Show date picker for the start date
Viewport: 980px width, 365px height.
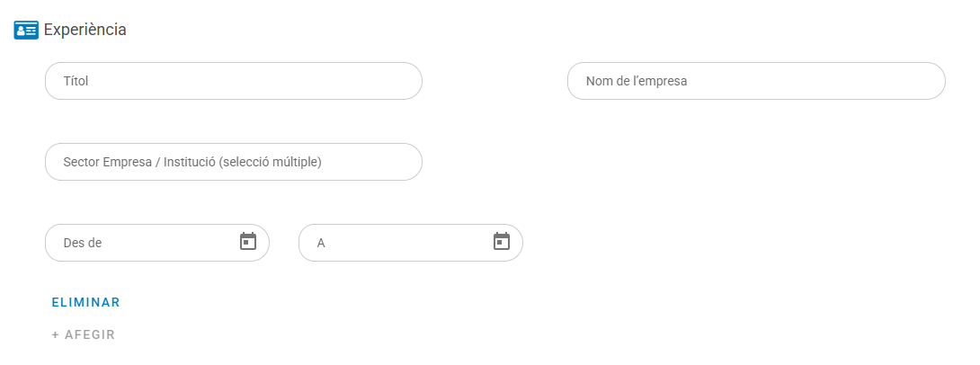(x=248, y=242)
